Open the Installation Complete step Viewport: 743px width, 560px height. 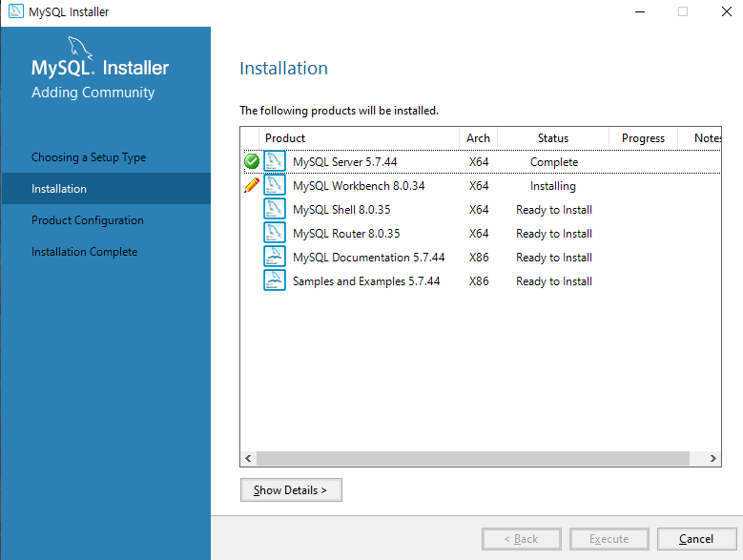[84, 252]
